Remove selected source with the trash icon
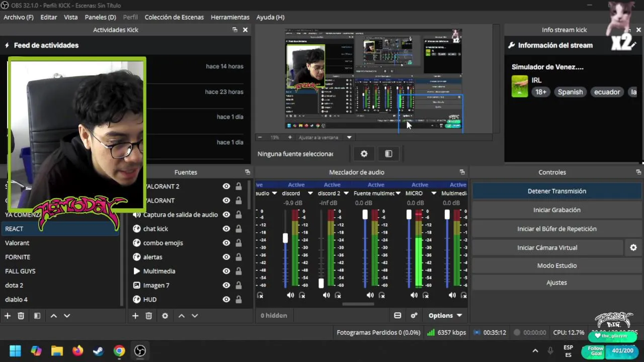 click(148, 316)
